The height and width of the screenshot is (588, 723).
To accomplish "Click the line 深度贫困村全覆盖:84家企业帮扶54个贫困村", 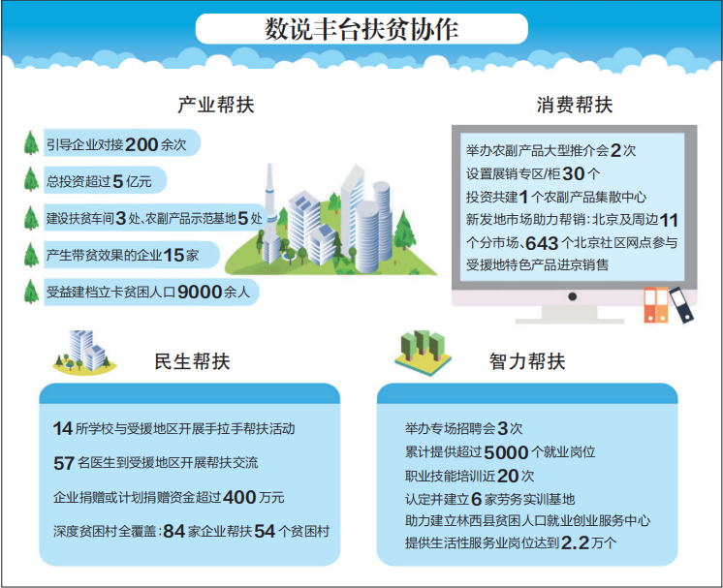I will [x=191, y=531].
